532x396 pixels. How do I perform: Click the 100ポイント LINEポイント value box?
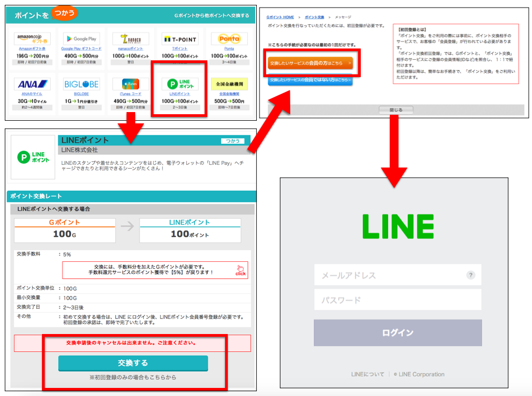(190, 231)
